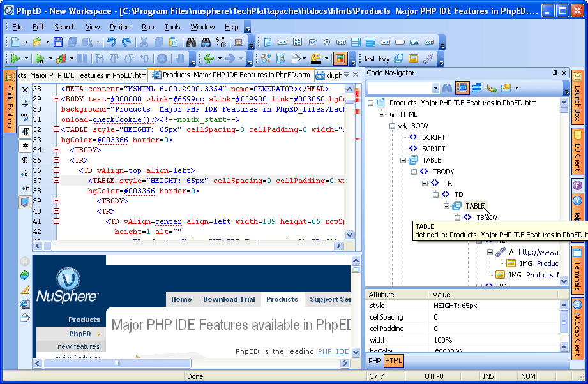Screen dimensions: 588x384
Task: Start the script with the green Run icon
Action: point(15,59)
